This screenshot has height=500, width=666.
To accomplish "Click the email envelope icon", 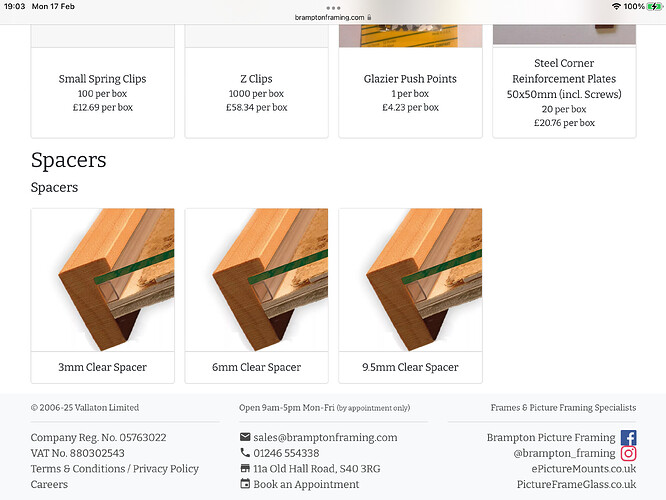I will [245, 437].
